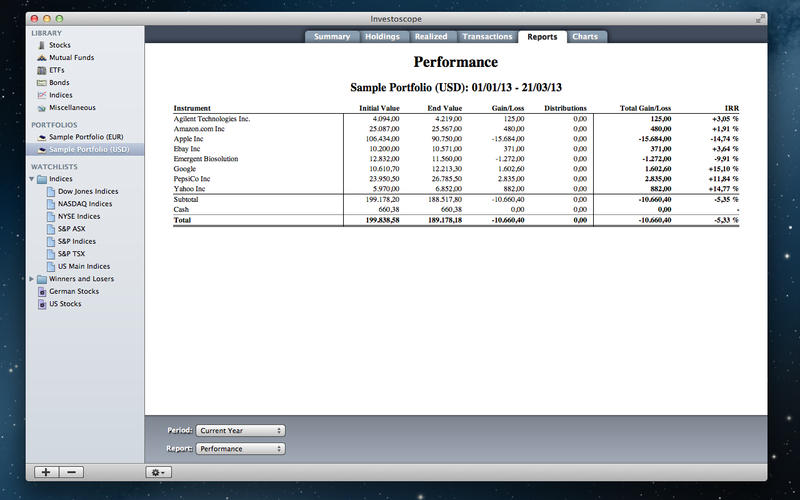
Task: Select the NASDAQ Indices watchlist
Action: (x=85, y=203)
